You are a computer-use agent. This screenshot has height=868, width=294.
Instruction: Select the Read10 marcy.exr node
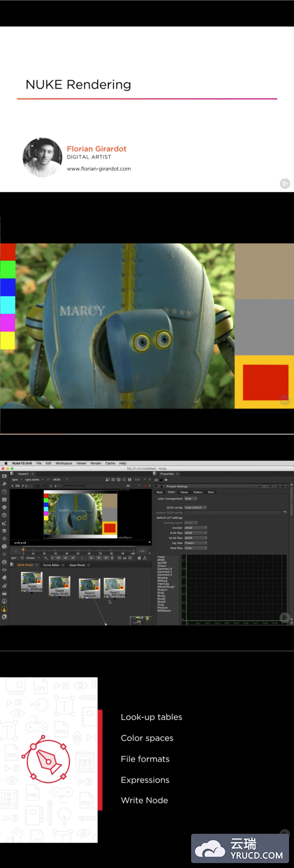coord(90,587)
